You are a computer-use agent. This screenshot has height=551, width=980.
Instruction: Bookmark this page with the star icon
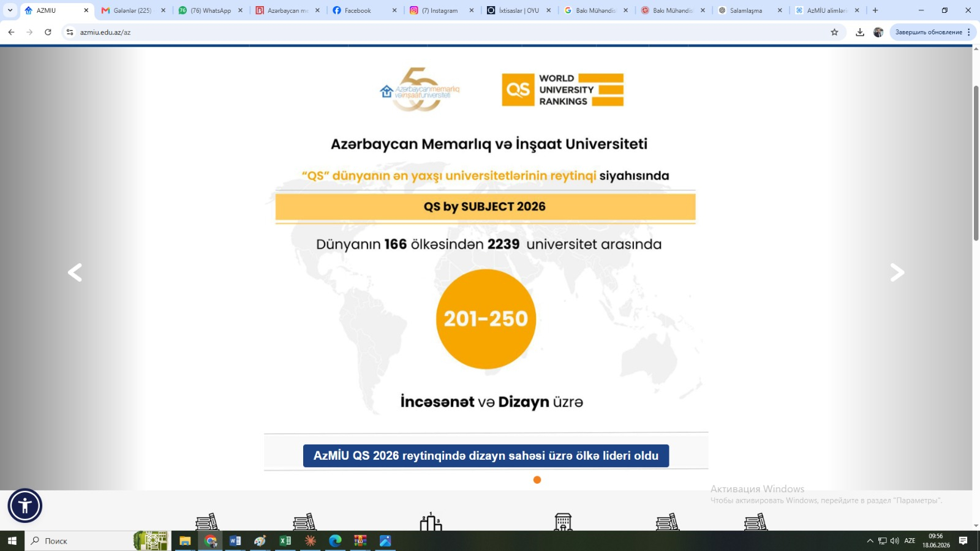point(834,32)
